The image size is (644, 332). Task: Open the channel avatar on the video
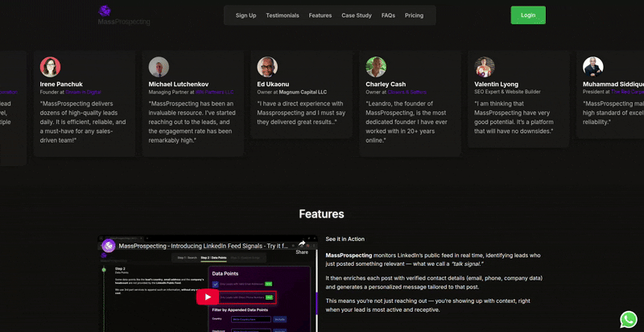pyautogui.click(x=109, y=246)
